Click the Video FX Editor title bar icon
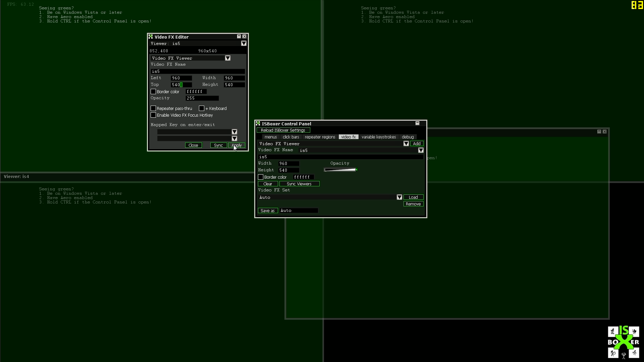Image resolution: width=644 pixels, height=362 pixels. point(151,37)
